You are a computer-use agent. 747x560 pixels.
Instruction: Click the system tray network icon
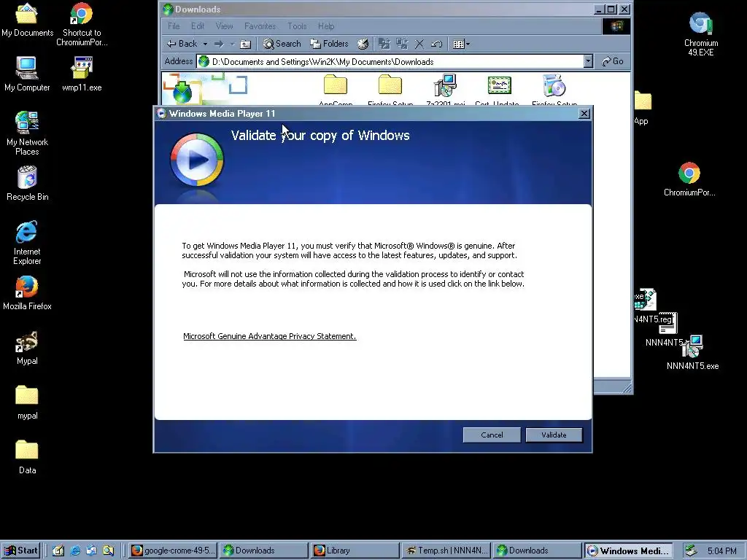tap(691, 551)
